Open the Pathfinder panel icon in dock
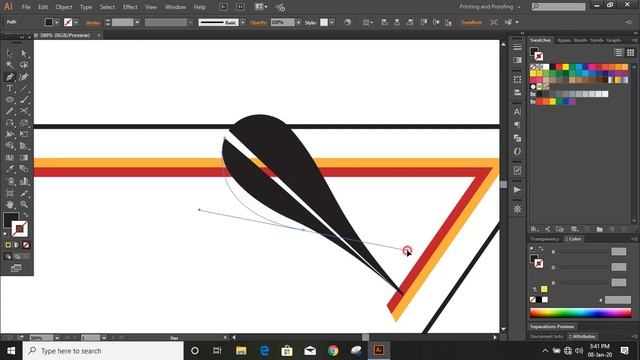This screenshot has width=640, height=360. click(517, 138)
